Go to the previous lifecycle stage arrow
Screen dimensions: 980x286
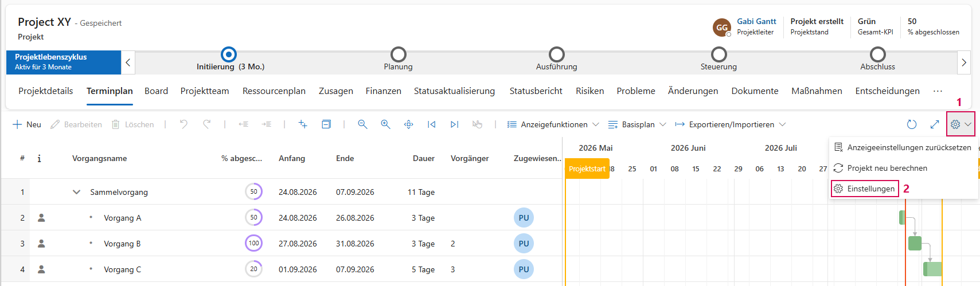click(128, 62)
